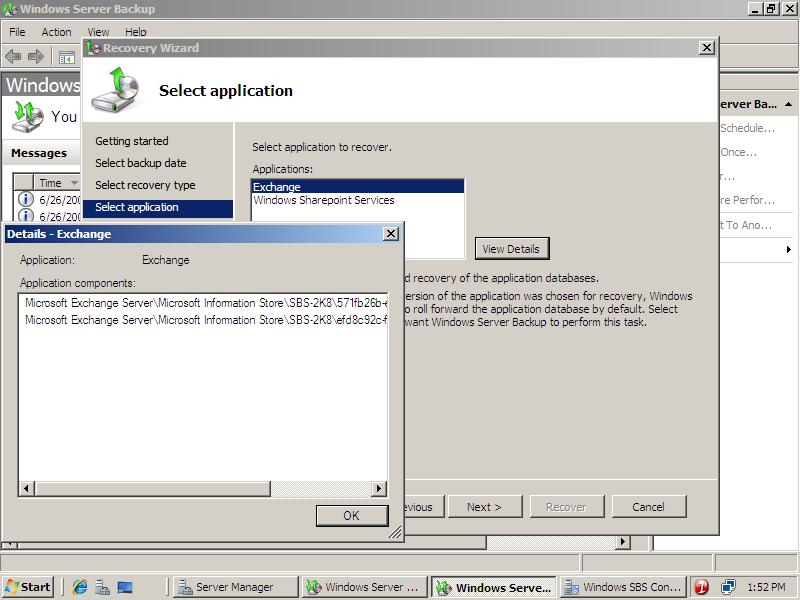Click the network tray icon
This screenshot has width=800, height=600.
(x=728, y=587)
